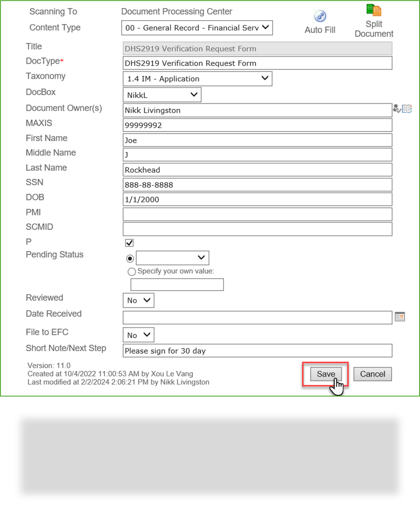Select the Pending Status dropdown radio button
420x505 pixels.
point(130,258)
